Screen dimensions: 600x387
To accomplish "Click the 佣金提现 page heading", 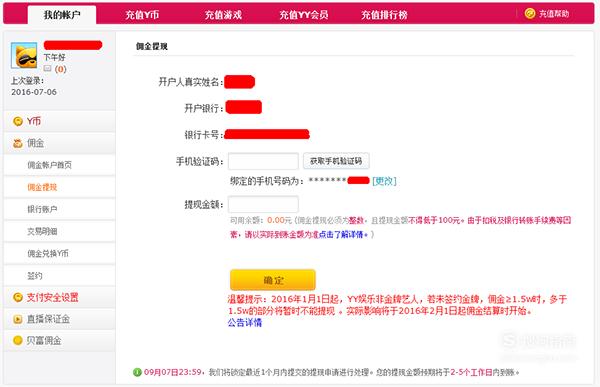I will coord(152,46).
